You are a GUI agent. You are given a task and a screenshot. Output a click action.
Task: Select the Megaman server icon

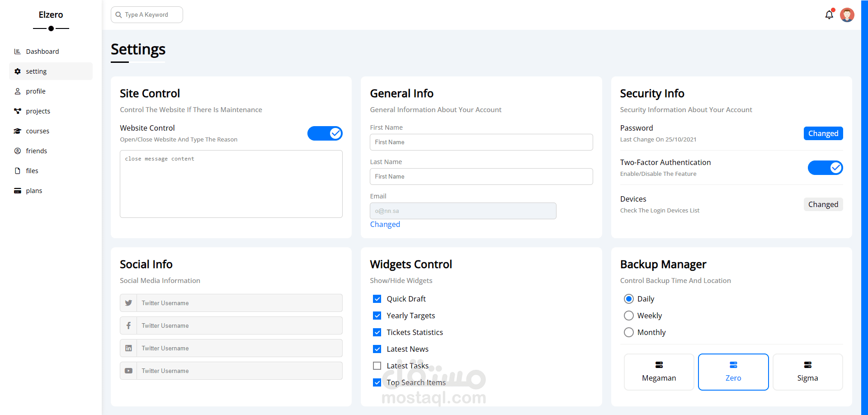659,365
